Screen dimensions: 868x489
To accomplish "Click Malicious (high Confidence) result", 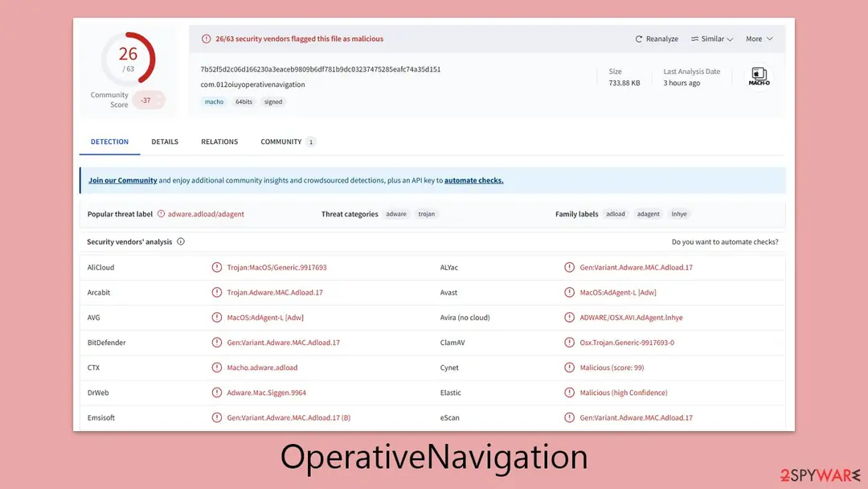I will 624,392.
